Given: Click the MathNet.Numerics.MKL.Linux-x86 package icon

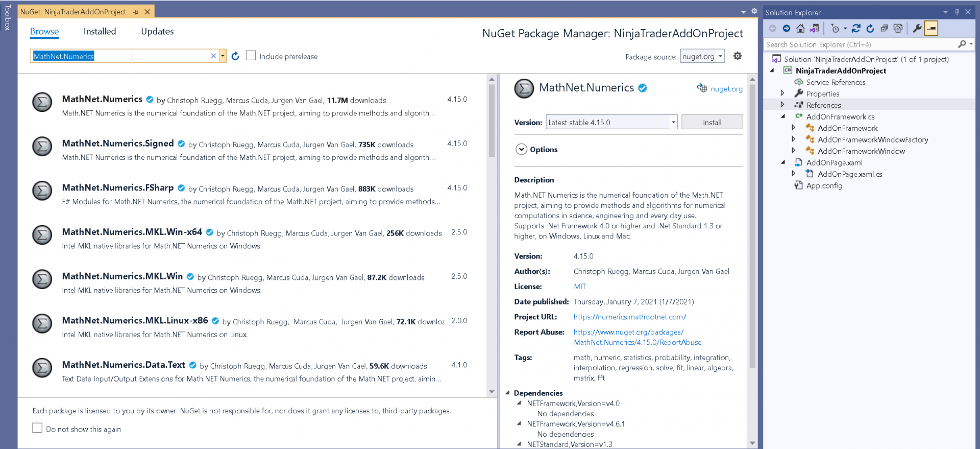Looking at the screenshot, I should (42, 324).
